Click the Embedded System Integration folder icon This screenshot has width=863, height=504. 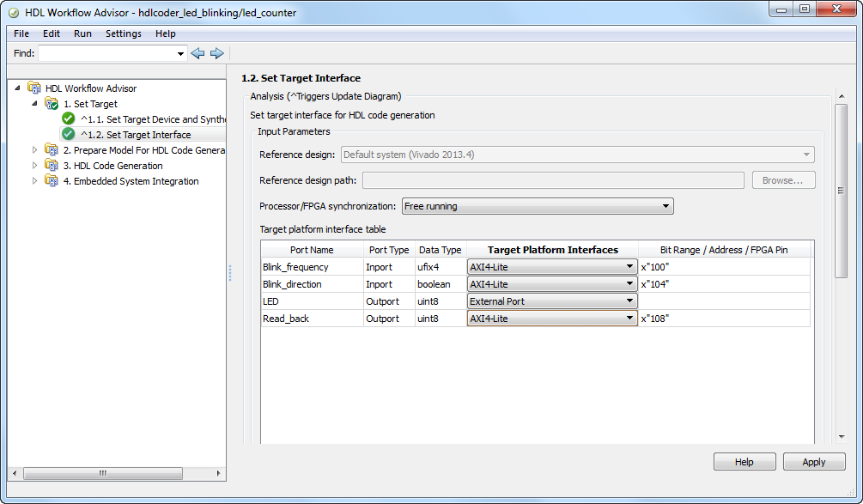coord(52,181)
